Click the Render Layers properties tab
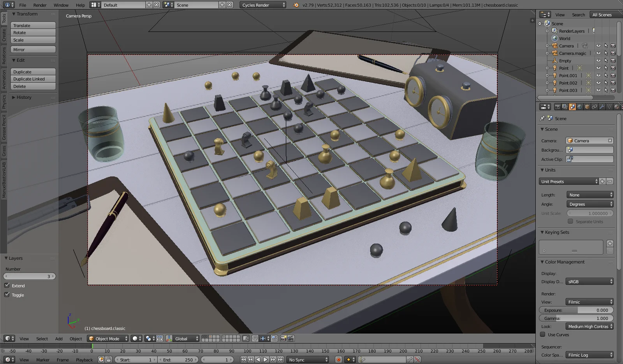Viewport: 623px width, 364px height. point(565,106)
